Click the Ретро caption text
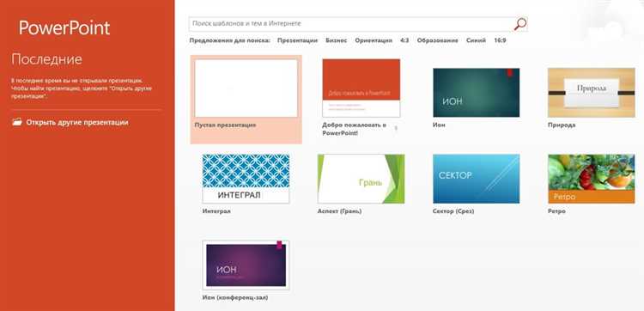644x311 pixels. (556, 211)
